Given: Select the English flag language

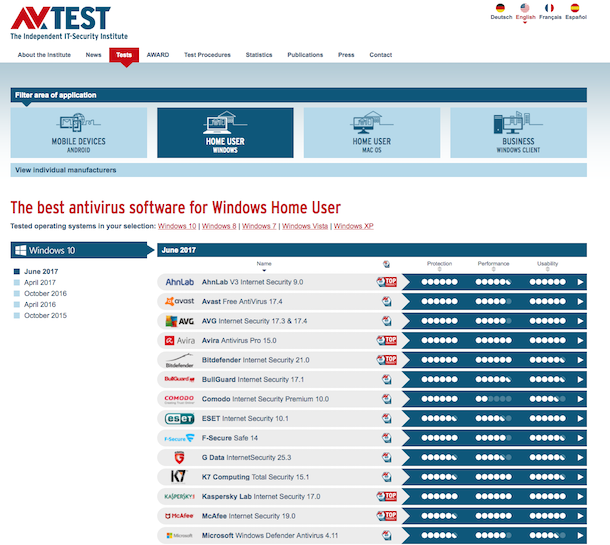Looking at the screenshot, I should (x=525, y=8).
